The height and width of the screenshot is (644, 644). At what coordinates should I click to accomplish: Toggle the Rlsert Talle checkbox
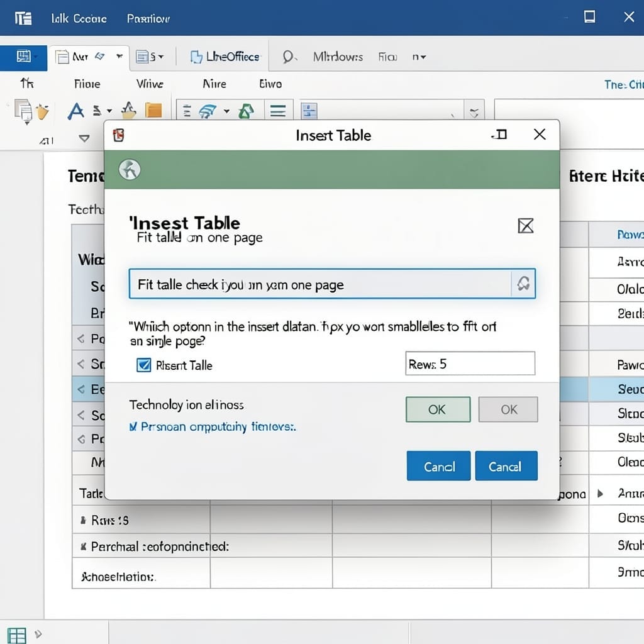pyautogui.click(x=144, y=365)
